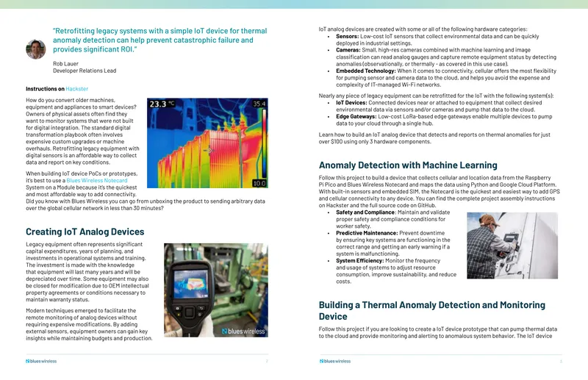Screen dimensions: 588x380
Task: Select the heading Creating IoT Analog Devices
Action: (85, 232)
